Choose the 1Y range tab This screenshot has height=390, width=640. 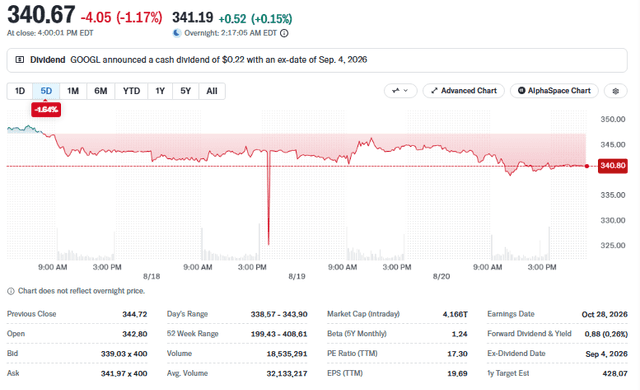tap(160, 91)
